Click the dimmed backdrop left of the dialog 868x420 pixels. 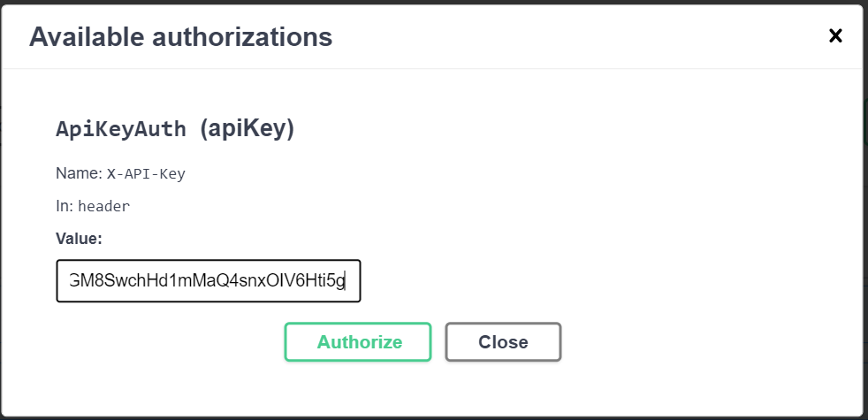point(1,212)
